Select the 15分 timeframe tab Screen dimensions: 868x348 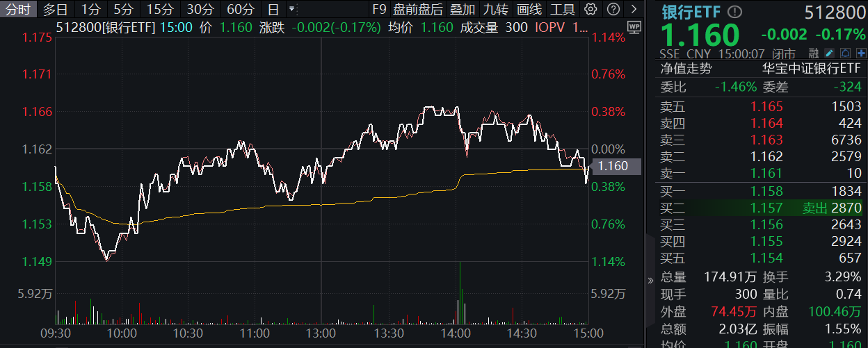(x=161, y=9)
